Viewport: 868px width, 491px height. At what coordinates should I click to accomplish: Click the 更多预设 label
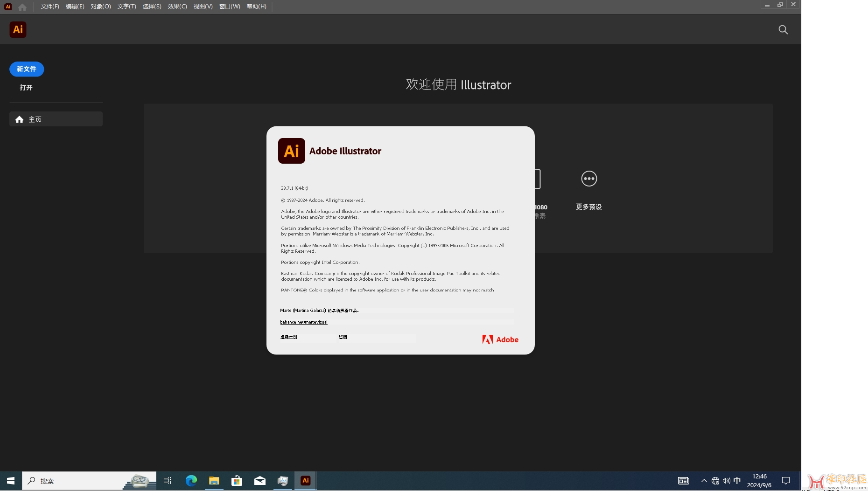click(x=589, y=207)
